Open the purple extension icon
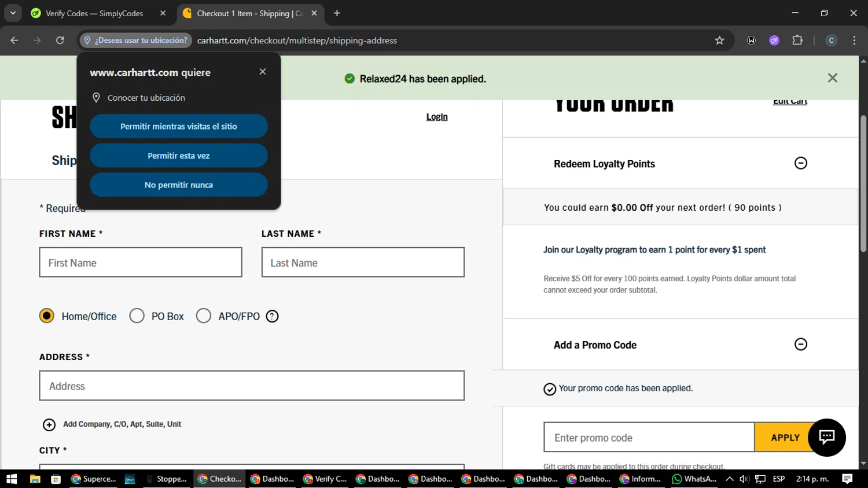Screen dimensions: 868x488 774,41
